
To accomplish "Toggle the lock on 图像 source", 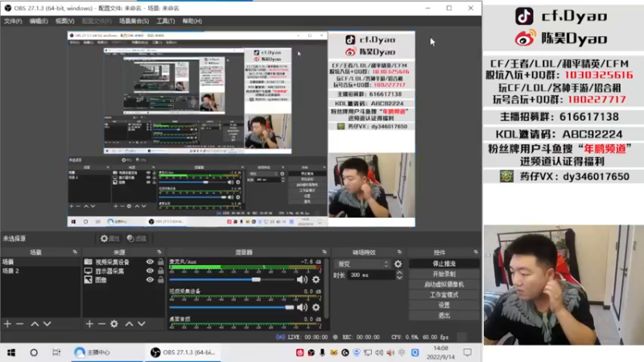I will 160,280.
